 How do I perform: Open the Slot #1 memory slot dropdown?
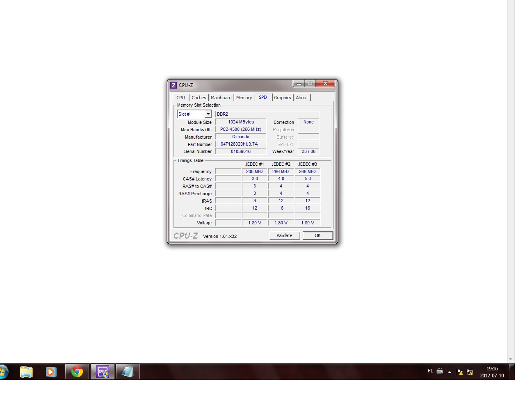(208, 114)
